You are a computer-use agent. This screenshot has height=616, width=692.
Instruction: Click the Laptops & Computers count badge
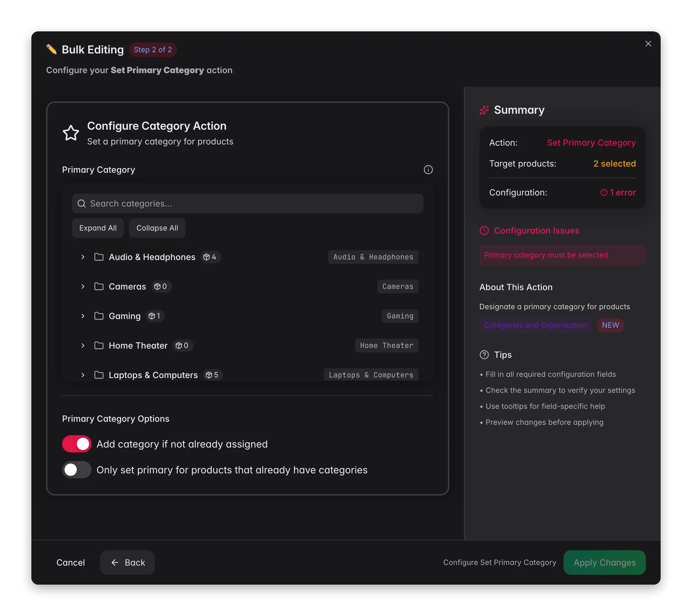(x=213, y=375)
